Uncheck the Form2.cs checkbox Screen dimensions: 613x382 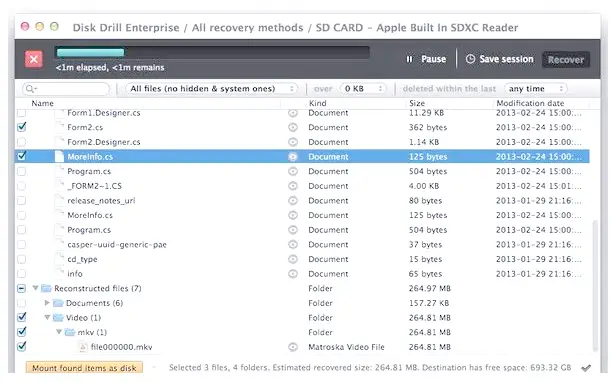pyautogui.click(x=22, y=127)
